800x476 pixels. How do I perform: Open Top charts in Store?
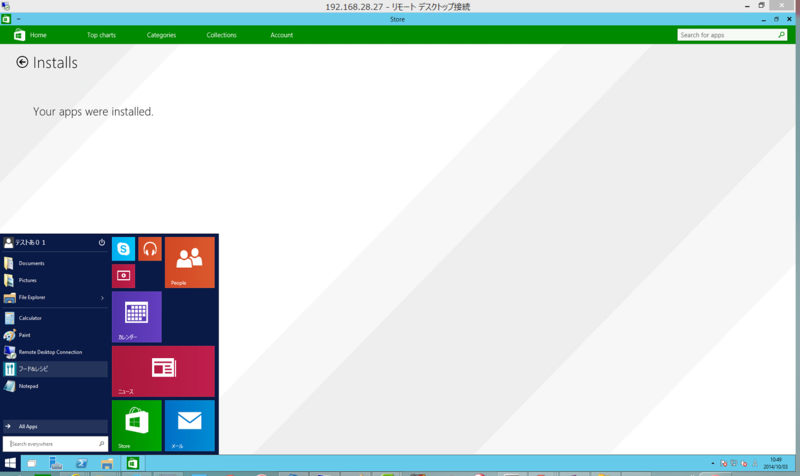101,35
